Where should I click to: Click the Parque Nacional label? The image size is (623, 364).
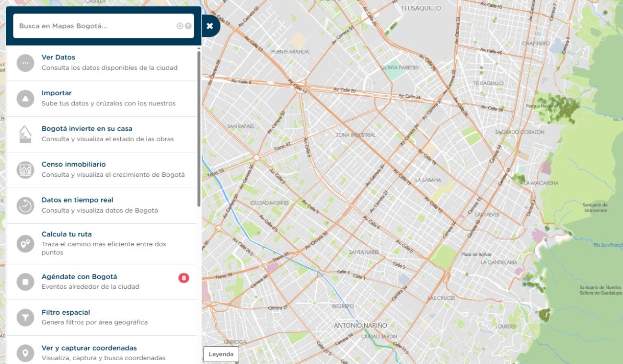[x=542, y=105]
